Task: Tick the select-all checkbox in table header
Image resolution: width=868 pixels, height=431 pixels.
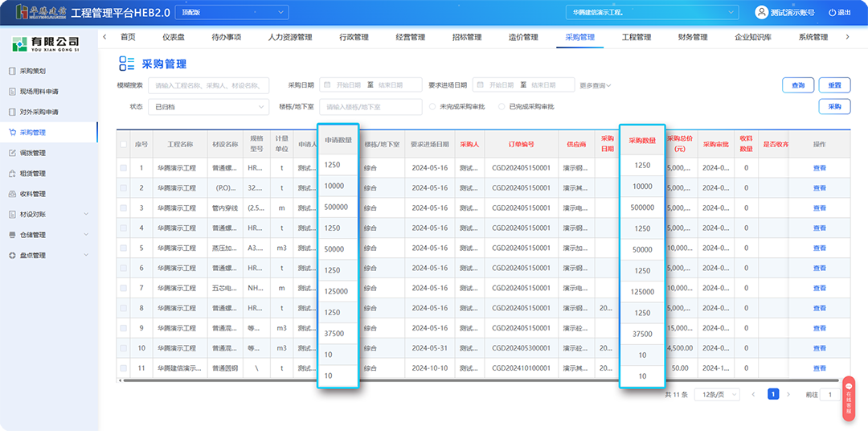Action: point(123,144)
